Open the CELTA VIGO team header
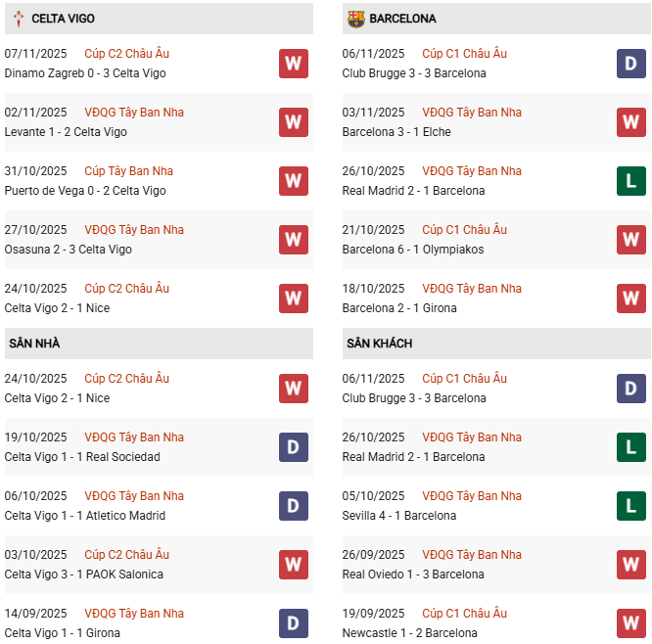Screen dimensions: 652x644 [63, 19]
